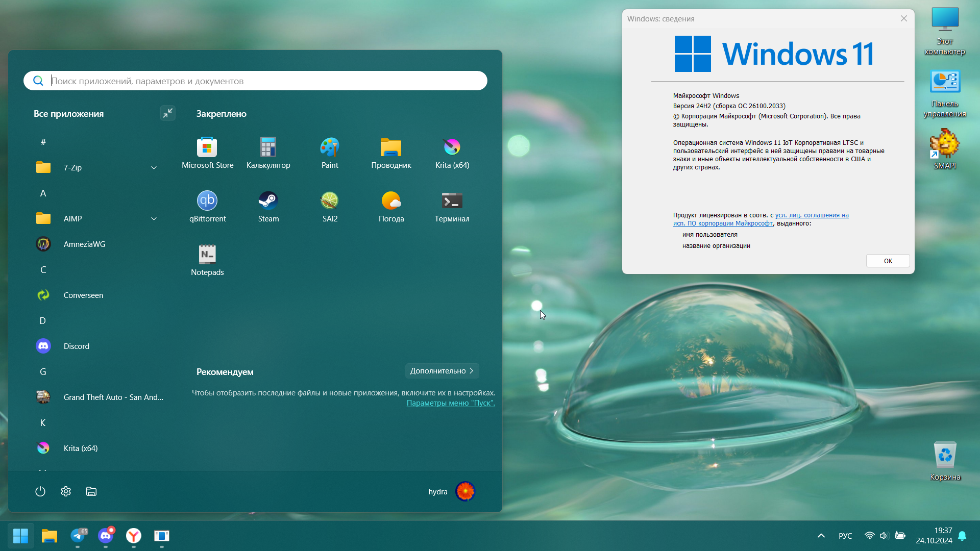
Task: Select letter D header in apps list
Action: (43, 320)
